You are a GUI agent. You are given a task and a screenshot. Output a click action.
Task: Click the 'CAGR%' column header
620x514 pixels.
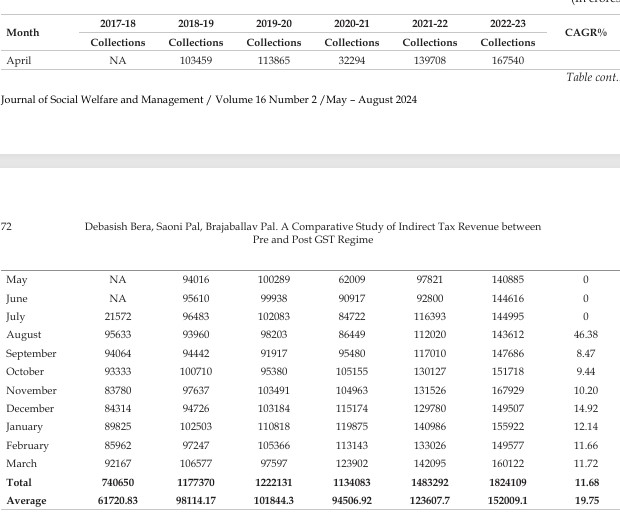pyautogui.click(x=586, y=32)
